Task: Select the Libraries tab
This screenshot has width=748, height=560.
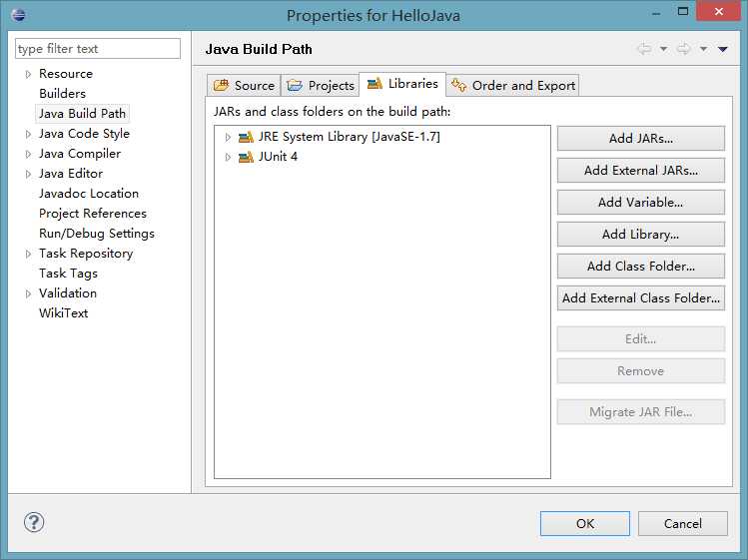Action: click(402, 84)
